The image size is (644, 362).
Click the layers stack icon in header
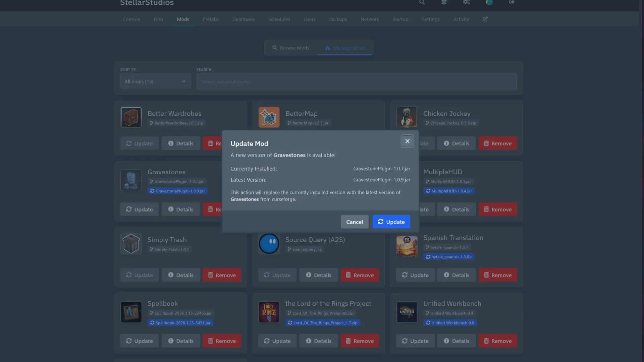[444, 2]
